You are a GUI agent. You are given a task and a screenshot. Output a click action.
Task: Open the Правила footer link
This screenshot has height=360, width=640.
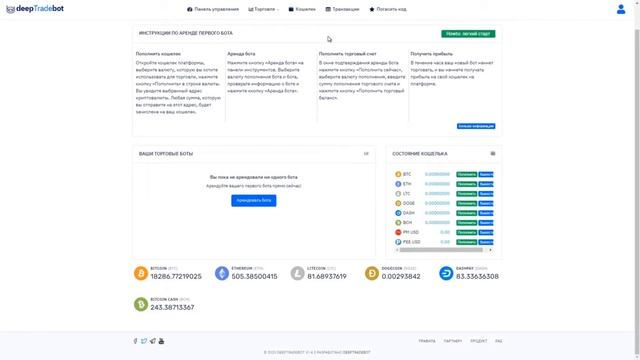pyautogui.click(x=427, y=341)
